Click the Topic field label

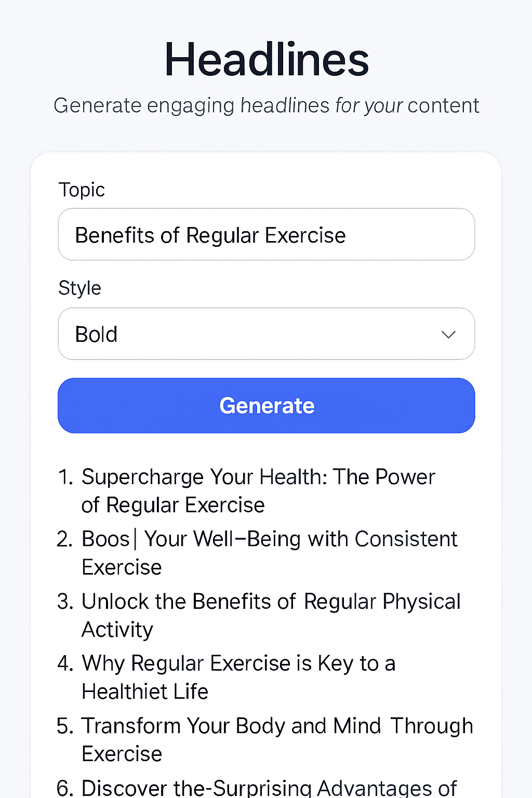[82, 190]
